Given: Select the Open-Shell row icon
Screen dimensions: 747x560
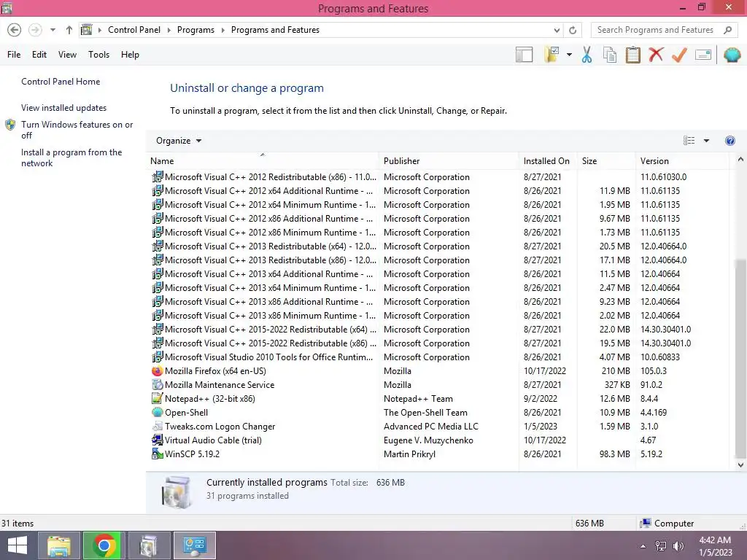Looking at the screenshot, I should pos(158,413).
